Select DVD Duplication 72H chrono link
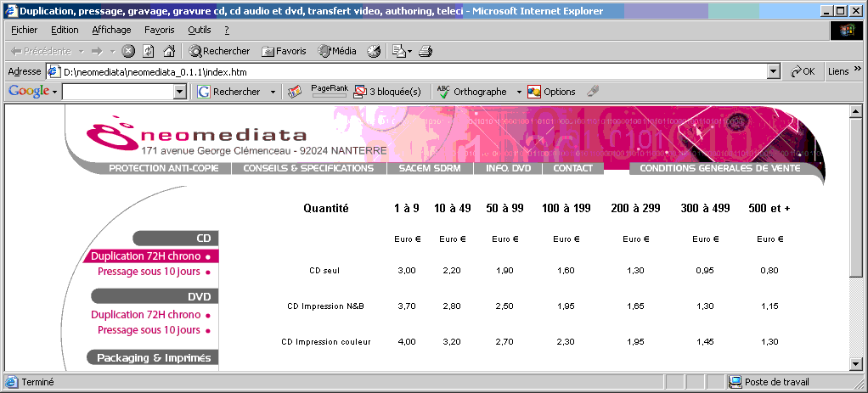 (150, 315)
